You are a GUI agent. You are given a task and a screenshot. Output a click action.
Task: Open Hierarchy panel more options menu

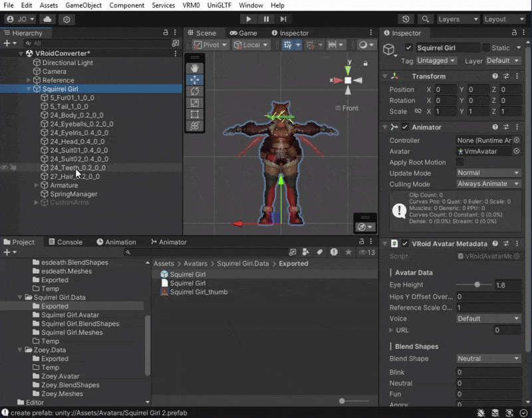point(175,33)
